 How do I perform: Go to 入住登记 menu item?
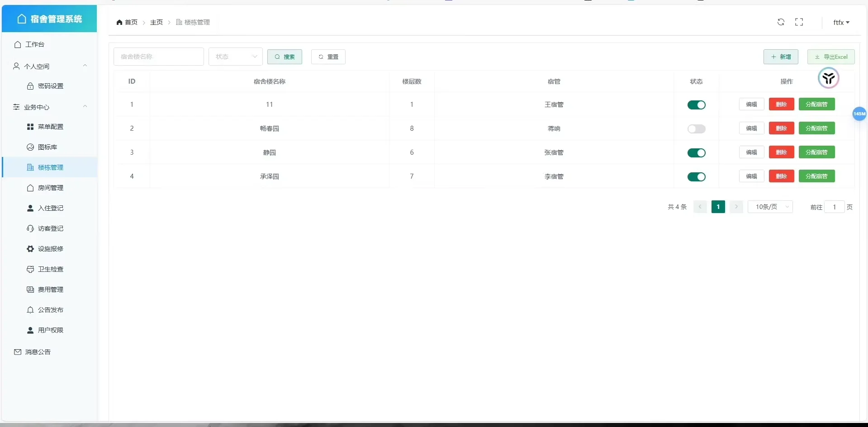pos(50,208)
